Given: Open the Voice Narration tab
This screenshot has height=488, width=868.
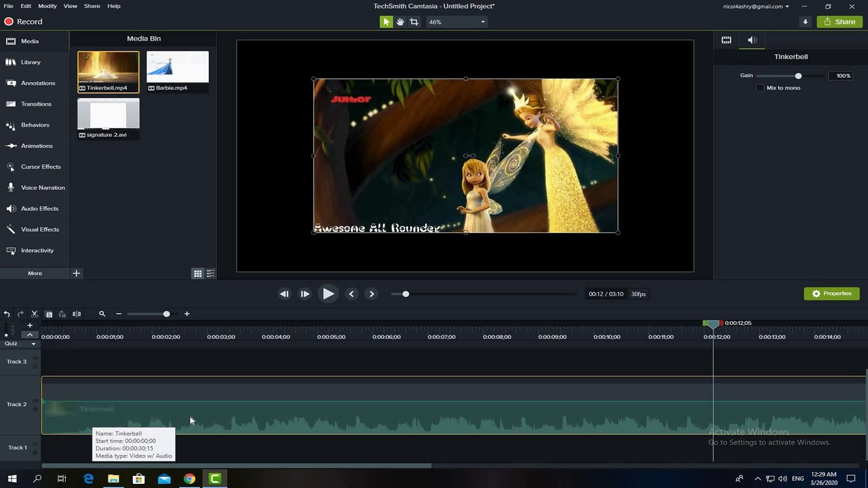Looking at the screenshot, I should click(x=35, y=188).
